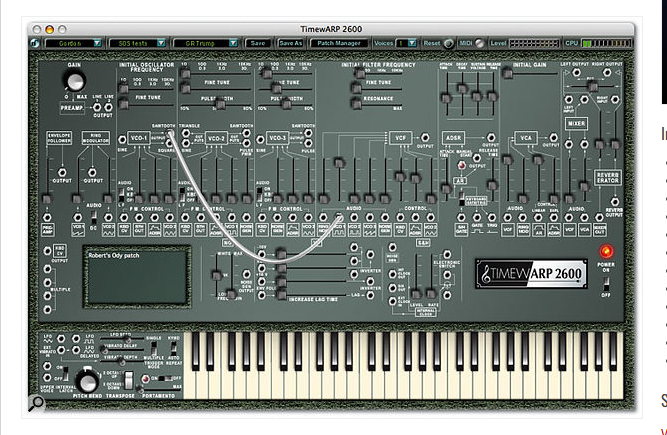Toggle the Power On/Off switch
This screenshot has width=667, height=435.
pyautogui.click(x=606, y=284)
